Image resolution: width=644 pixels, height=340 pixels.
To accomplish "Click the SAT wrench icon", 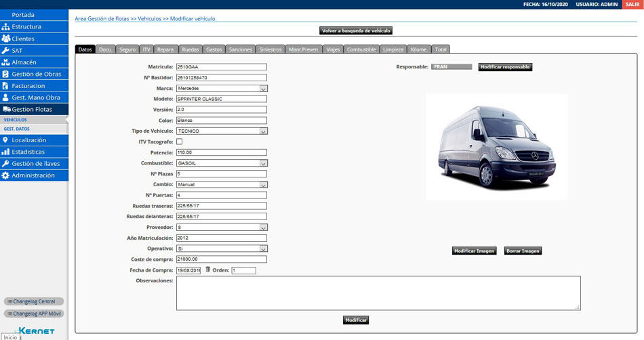I will click(6, 50).
